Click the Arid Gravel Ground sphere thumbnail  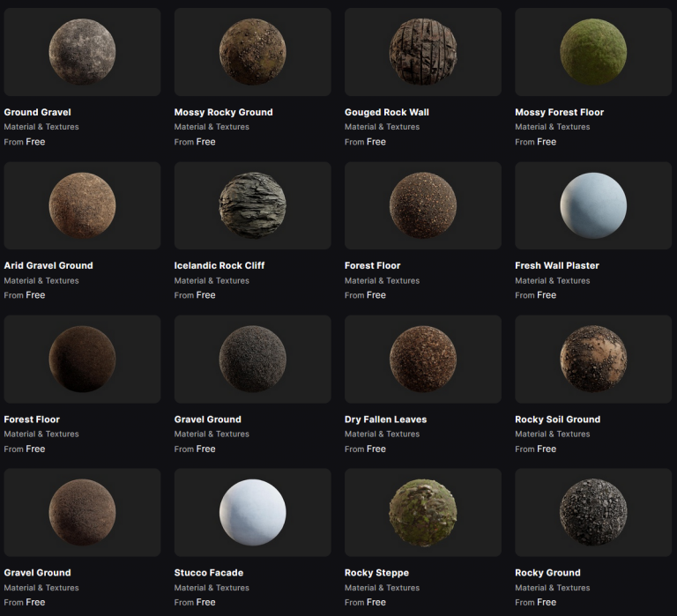[x=82, y=205]
